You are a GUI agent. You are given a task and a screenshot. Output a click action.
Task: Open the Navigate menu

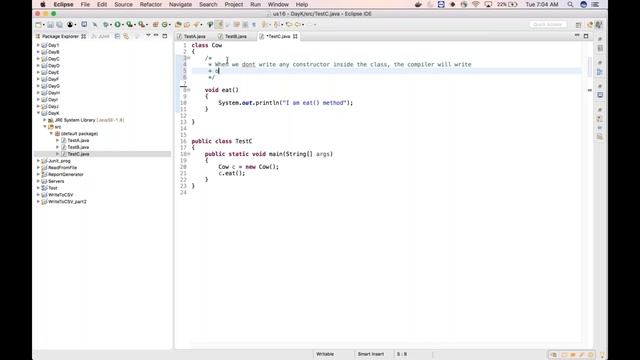[x=180, y=4]
